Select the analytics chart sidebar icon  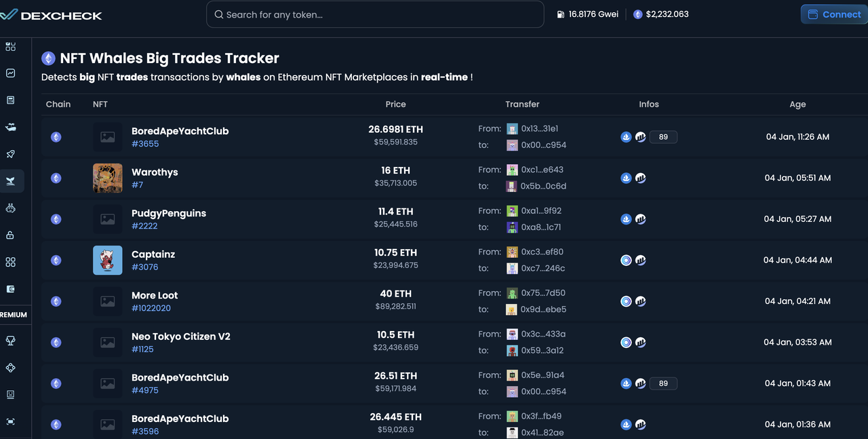(10, 73)
